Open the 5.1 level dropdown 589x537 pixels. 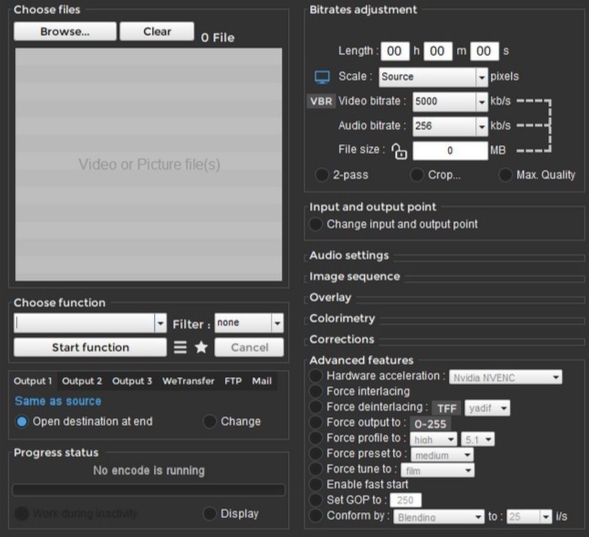coord(478,439)
